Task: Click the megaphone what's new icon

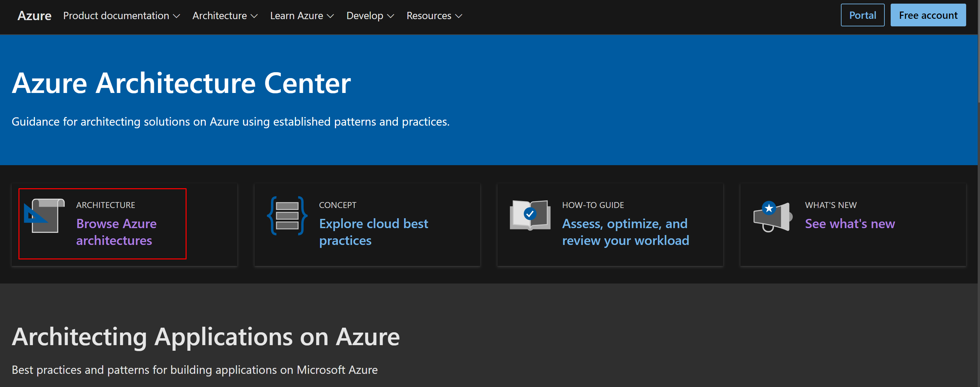Action: 772,216
